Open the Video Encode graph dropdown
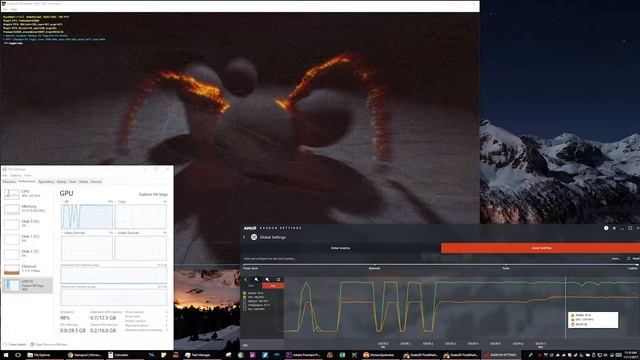Viewport: 640px width, 360px height. (74, 233)
